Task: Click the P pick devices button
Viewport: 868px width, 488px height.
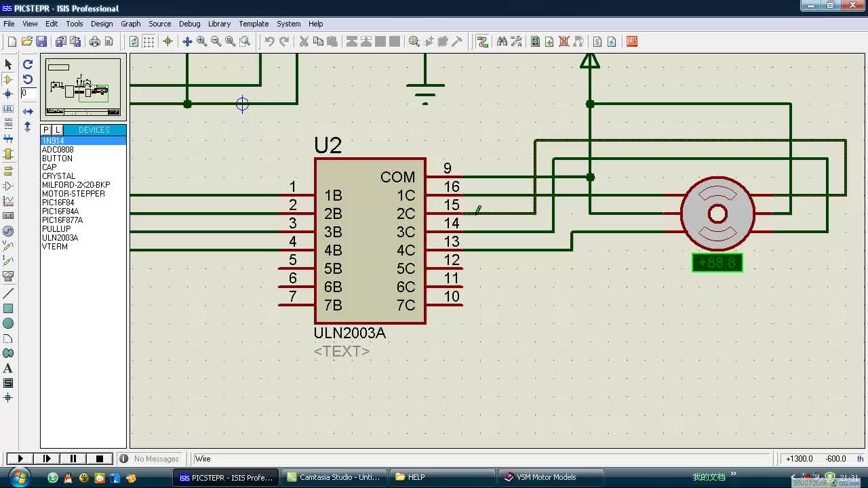Action: [x=46, y=130]
